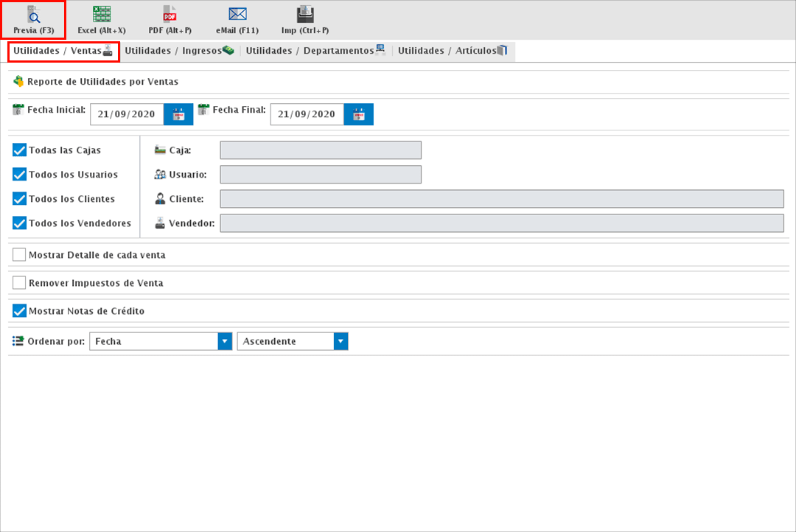The height and width of the screenshot is (532, 796).
Task: Check Remover Impuestos de Venta
Action: [x=20, y=283]
